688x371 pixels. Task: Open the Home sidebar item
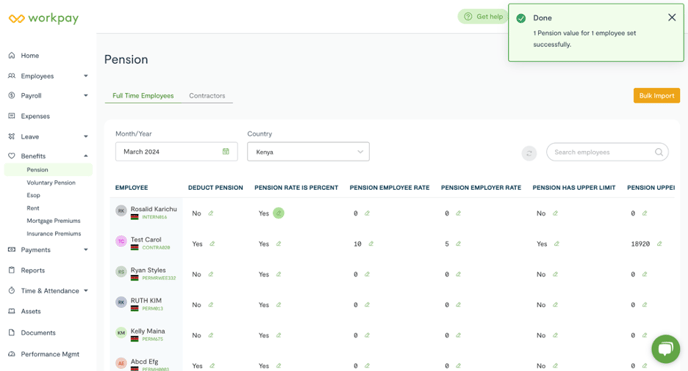pos(30,56)
